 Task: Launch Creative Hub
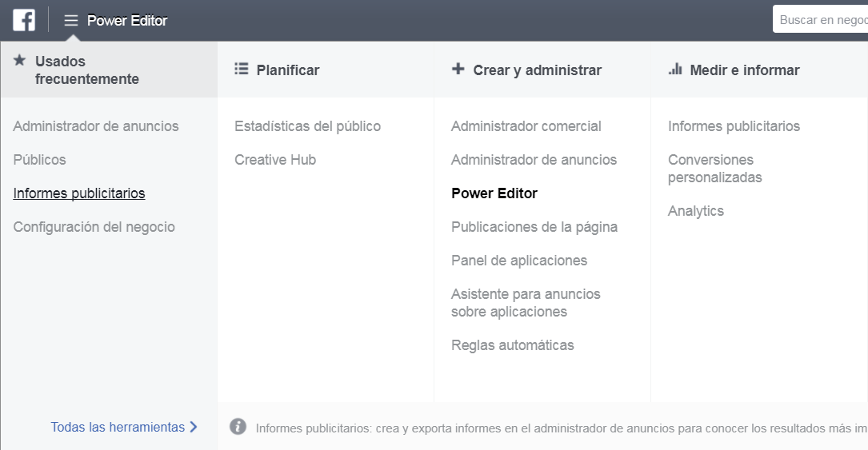click(275, 160)
